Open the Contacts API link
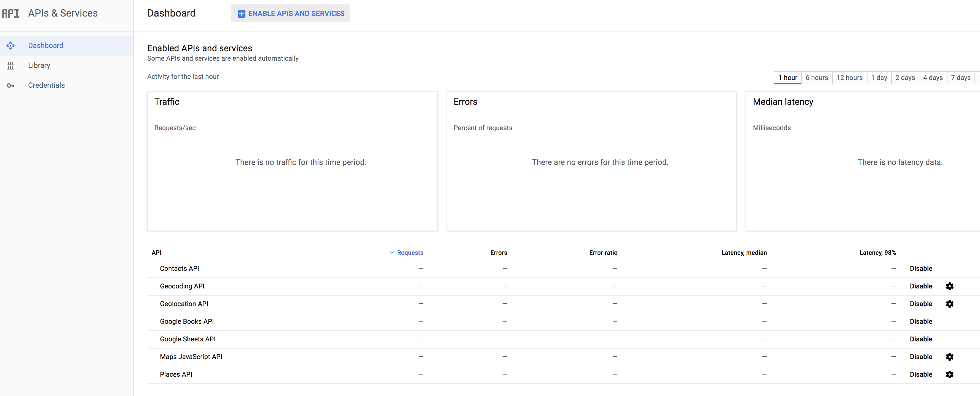The height and width of the screenshot is (396, 980). pos(179,269)
